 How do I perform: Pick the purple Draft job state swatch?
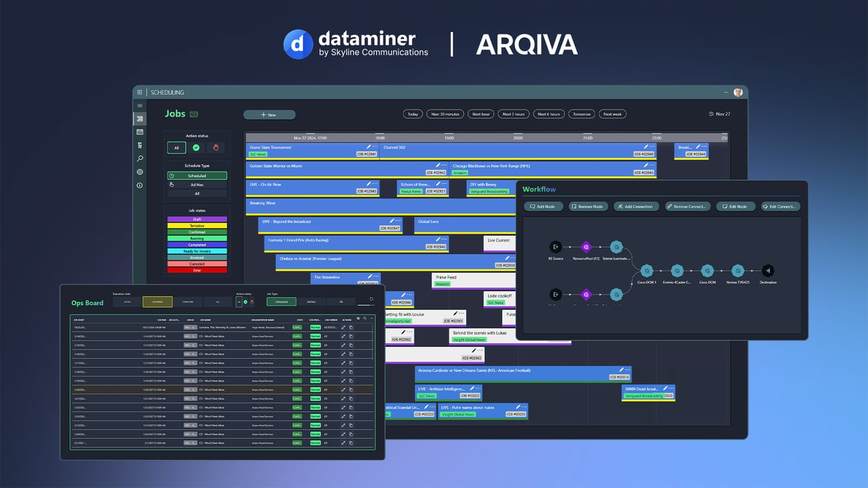point(197,219)
